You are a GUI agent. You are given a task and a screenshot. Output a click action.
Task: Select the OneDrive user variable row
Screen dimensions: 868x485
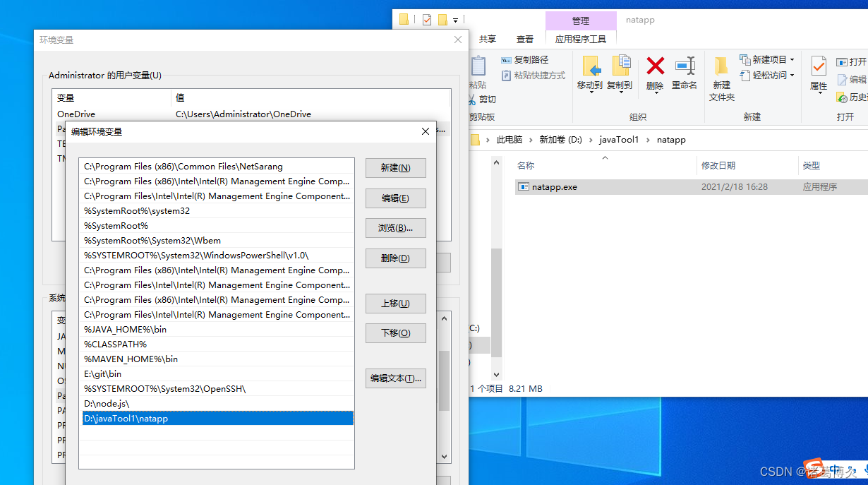tap(251, 114)
